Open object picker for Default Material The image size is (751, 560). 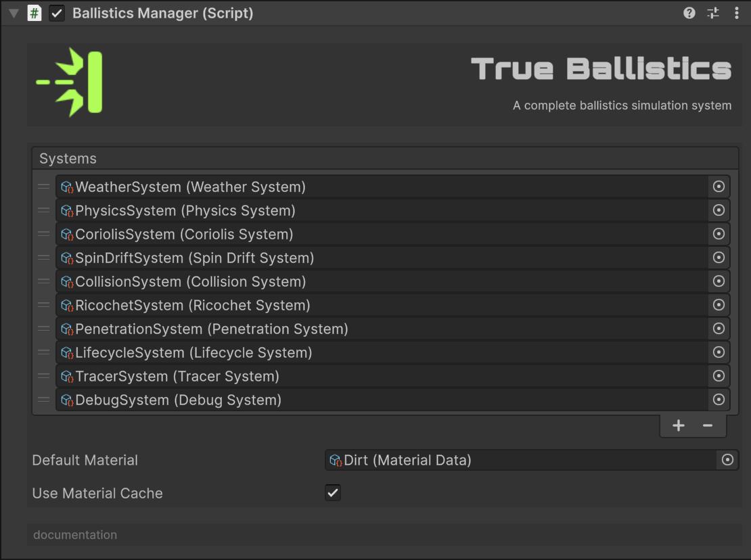[x=727, y=460]
